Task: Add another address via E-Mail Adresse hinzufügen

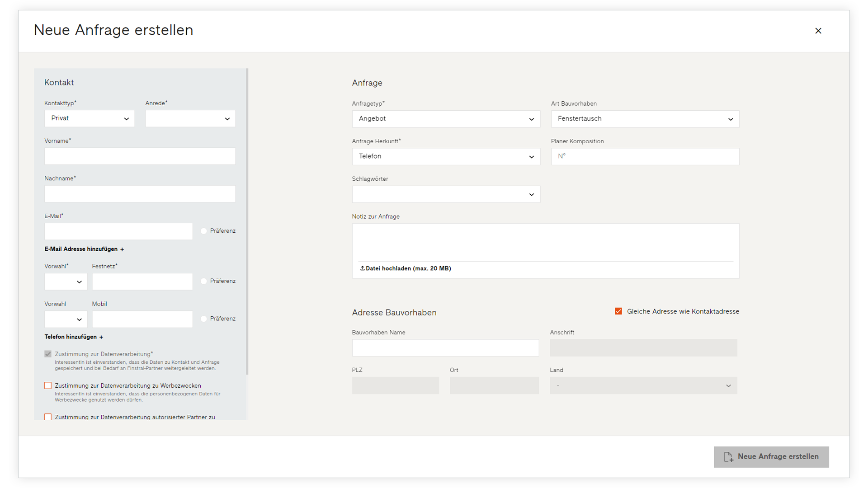Action: click(84, 249)
